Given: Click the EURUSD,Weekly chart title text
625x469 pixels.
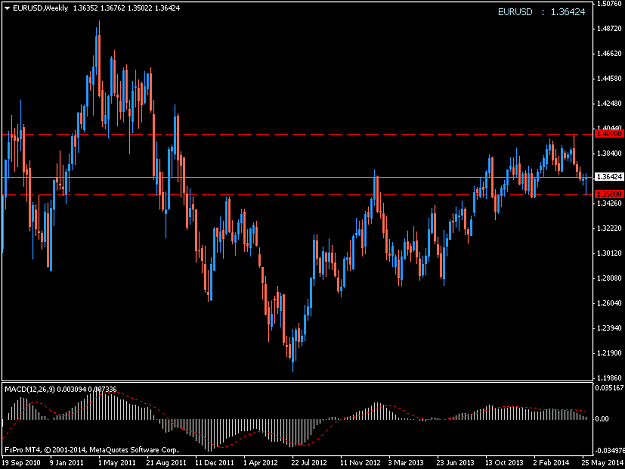Looking at the screenshot, I should (x=41, y=8).
